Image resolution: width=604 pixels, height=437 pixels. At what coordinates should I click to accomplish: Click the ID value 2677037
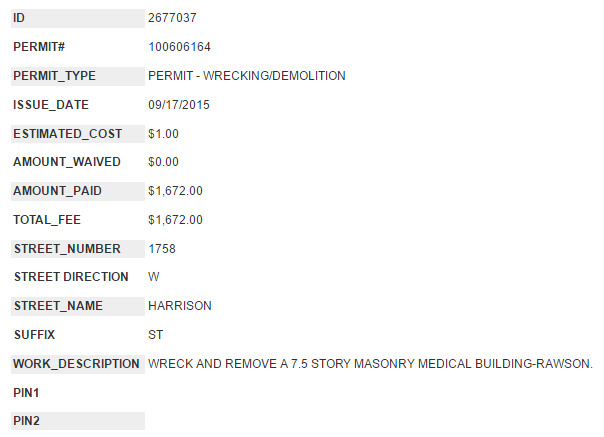168,18
